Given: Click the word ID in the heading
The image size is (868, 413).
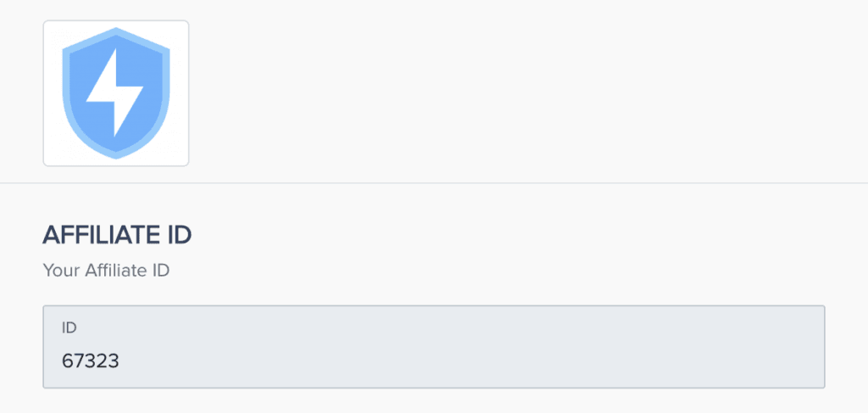Looking at the screenshot, I should click(180, 235).
